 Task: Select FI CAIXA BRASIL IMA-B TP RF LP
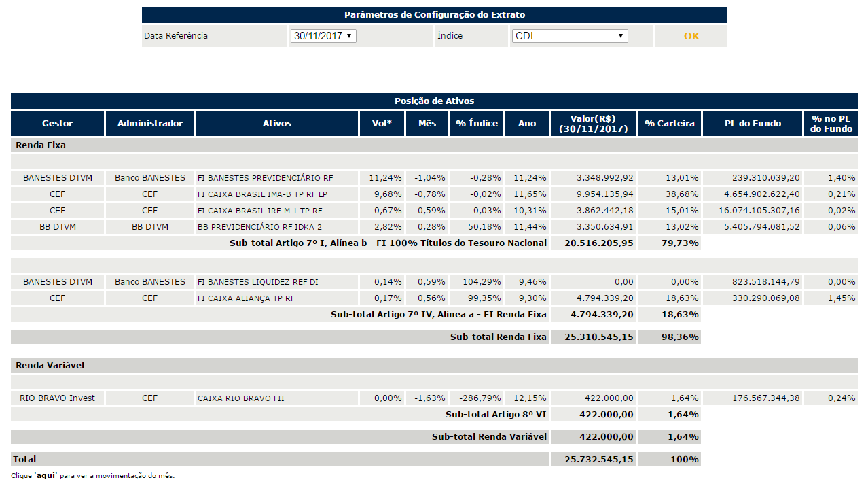[x=267, y=194]
